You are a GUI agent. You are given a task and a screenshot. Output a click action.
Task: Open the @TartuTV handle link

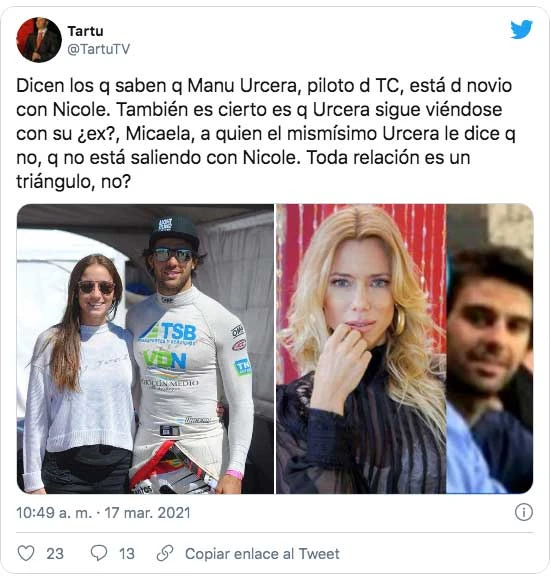pos(98,49)
